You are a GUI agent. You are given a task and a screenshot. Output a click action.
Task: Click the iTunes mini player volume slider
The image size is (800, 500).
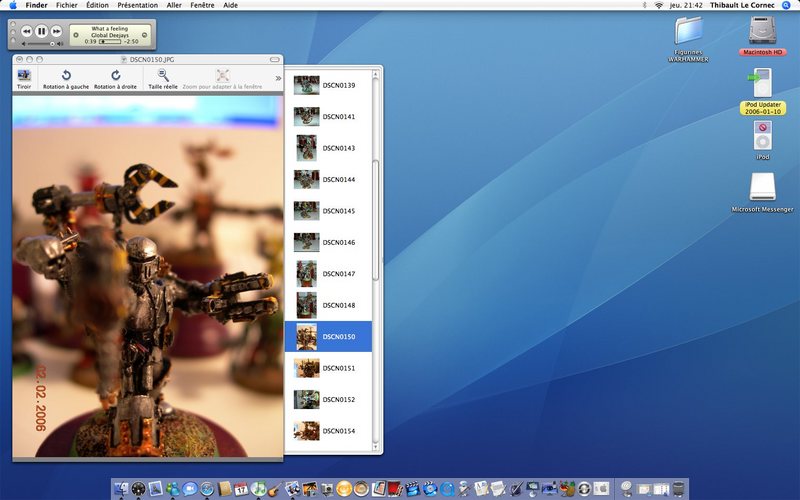tap(42, 44)
